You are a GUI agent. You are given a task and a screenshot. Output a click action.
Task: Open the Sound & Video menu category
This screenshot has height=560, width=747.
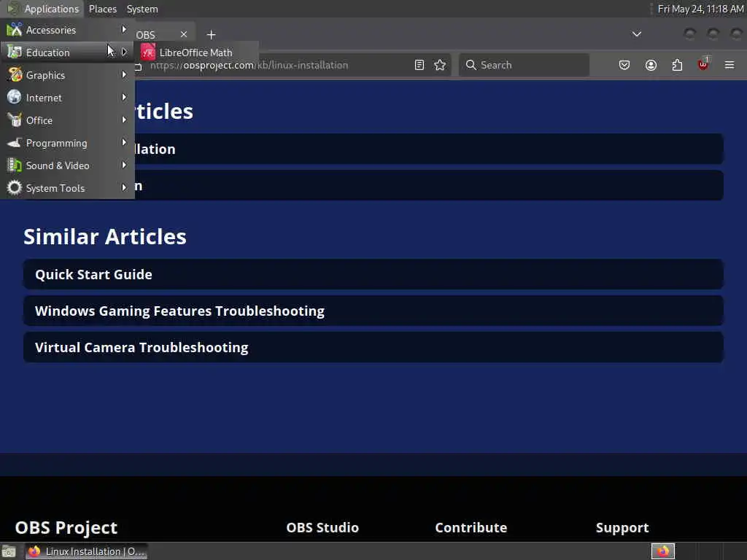67,166
